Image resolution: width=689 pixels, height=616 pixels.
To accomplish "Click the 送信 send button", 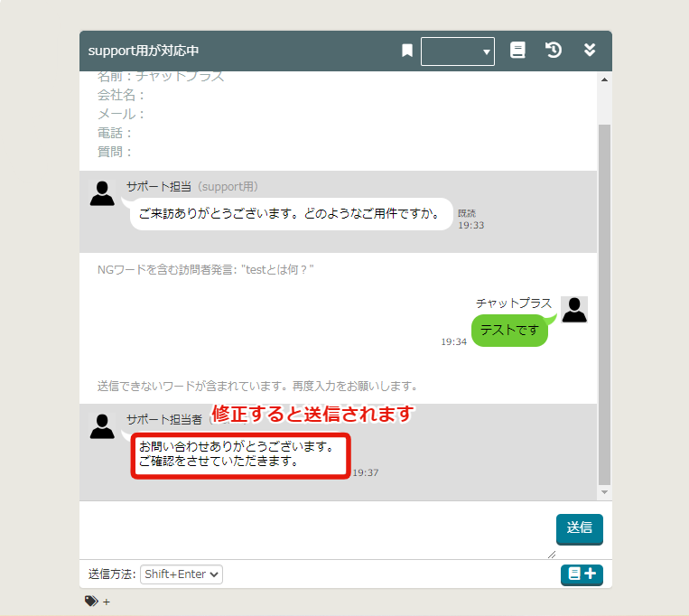I will [579, 528].
